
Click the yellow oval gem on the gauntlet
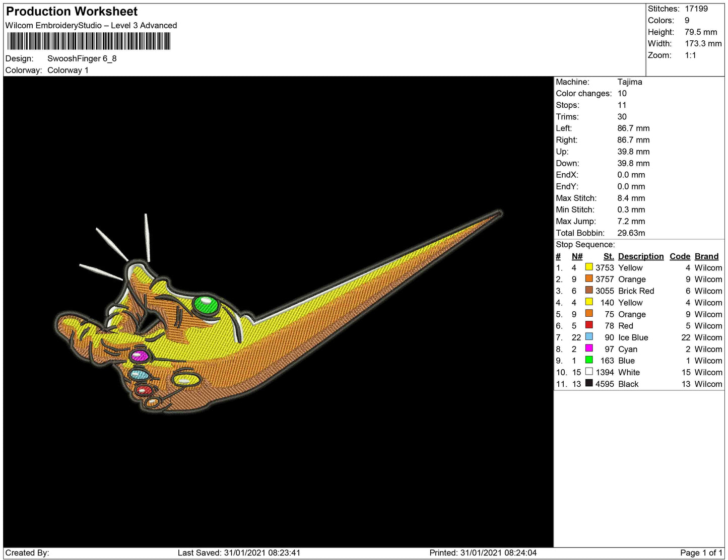tap(185, 379)
